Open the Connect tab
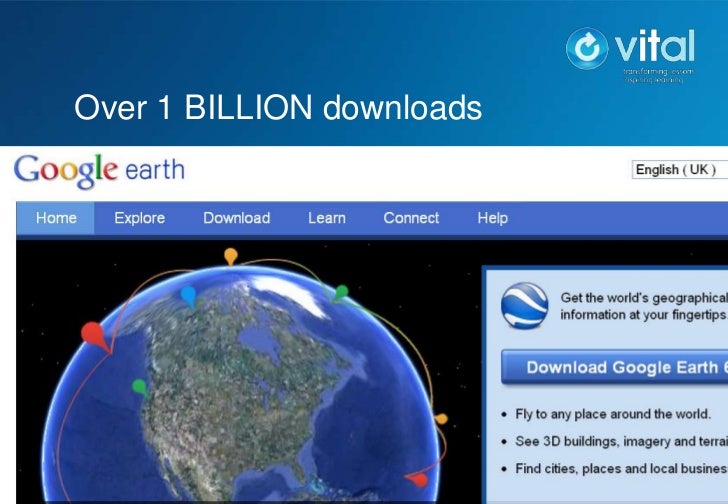This screenshot has width=728, height=504. tap(411, 218)
